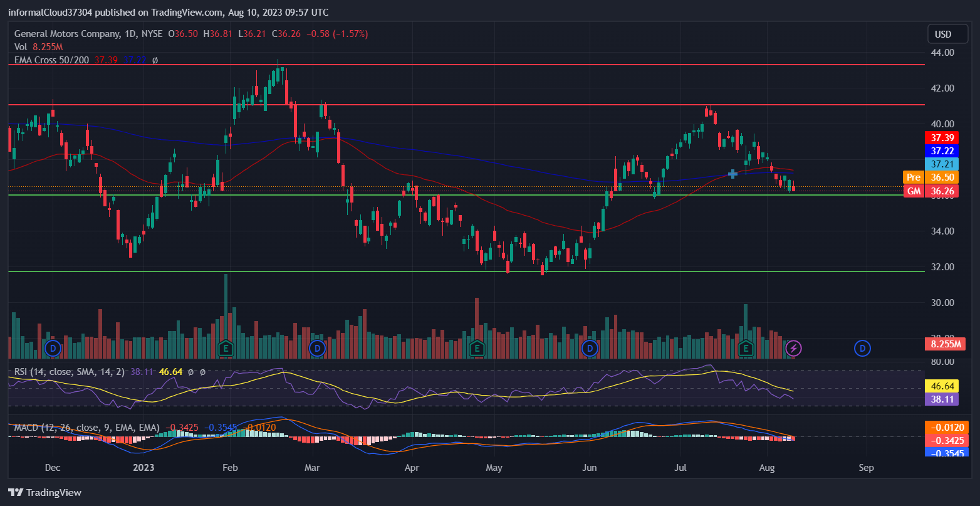Select the blue 37.22 EMA price label
The image size is (980, 506).
coord(942,151)
